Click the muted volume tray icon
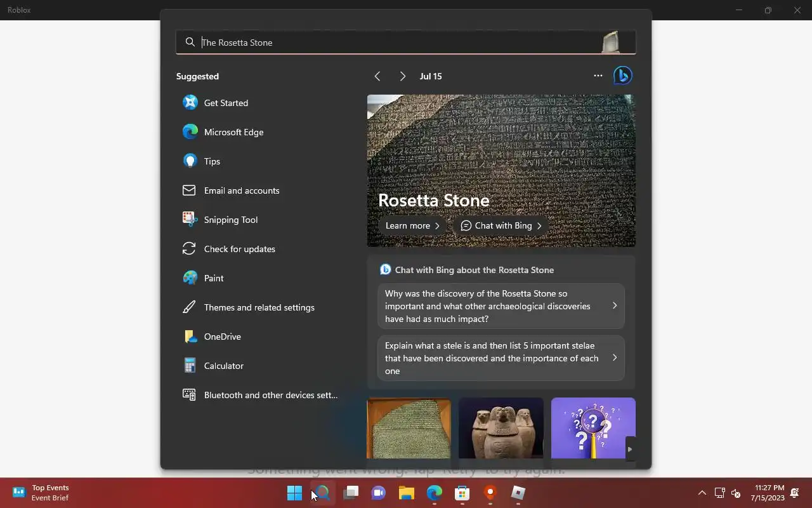Image resolution: width=812 pixels, height=508 pixels. tap(736, 493)
